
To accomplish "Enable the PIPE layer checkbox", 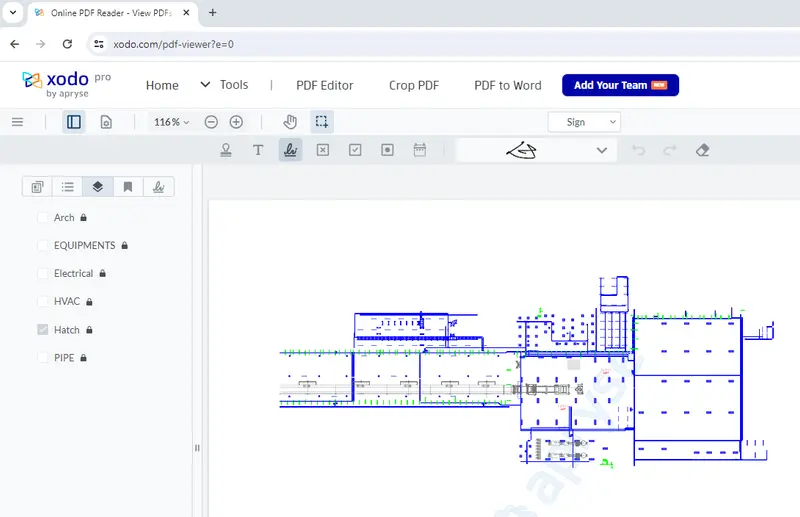I will (x=42, y=358).
